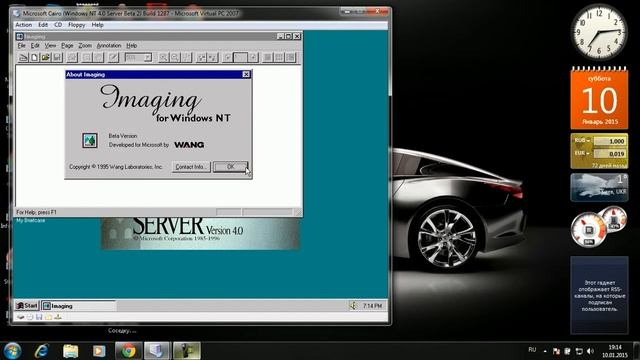This screenshot has height=360, width=640.
Task: Click the Windows NT Start button
Action: pos(27,305)
